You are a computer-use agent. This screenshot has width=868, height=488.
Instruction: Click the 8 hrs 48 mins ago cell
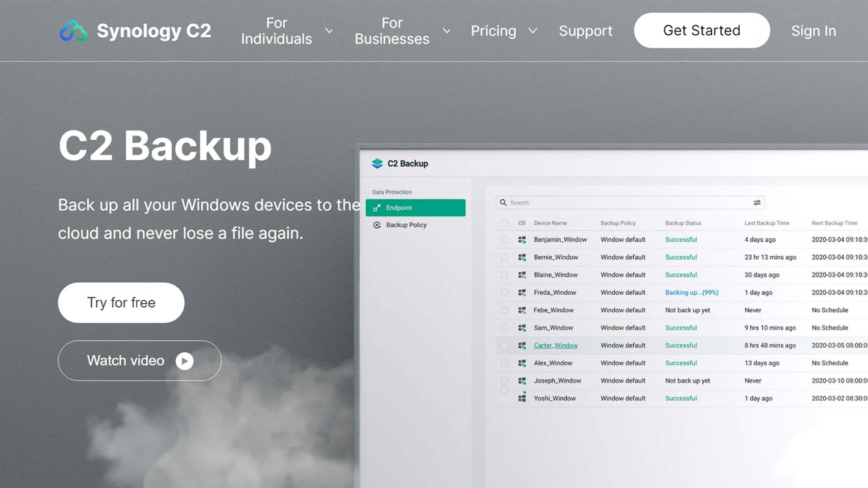tap(770, 345)
